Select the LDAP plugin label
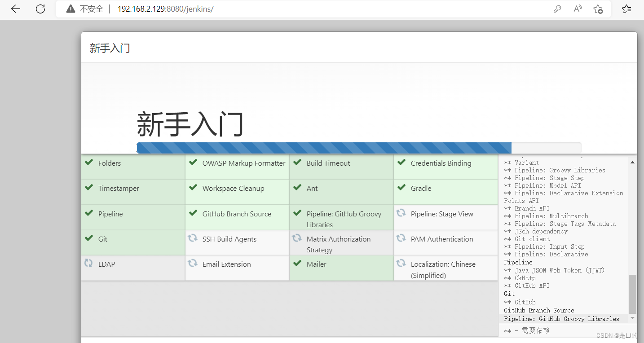Screen dimensions: 644x343 tap(106, 264)
